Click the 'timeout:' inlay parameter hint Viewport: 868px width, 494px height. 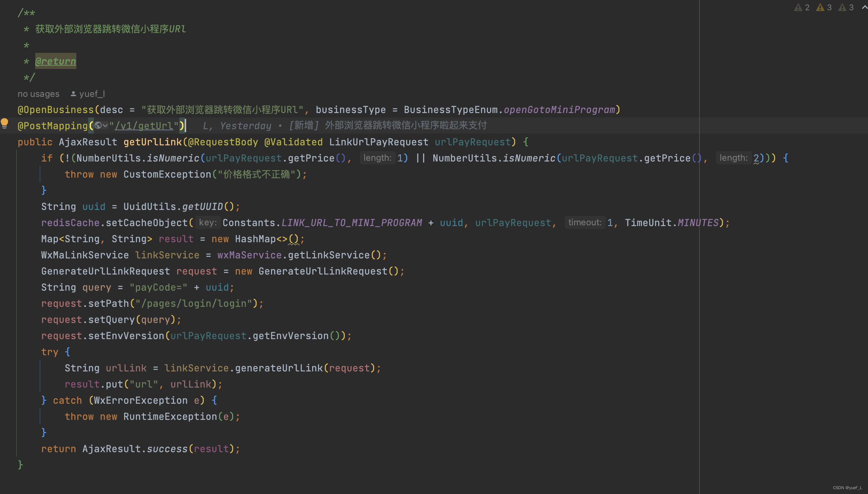coord(585,222)
